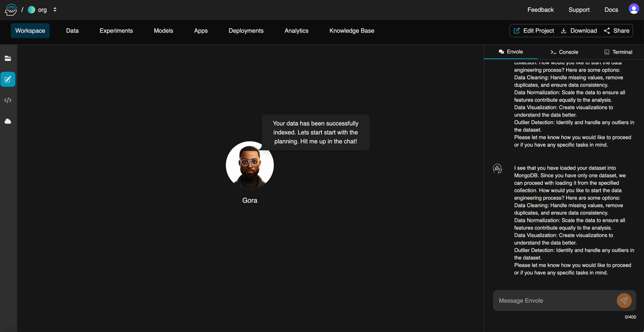The width and height of the screenshot is (644, 332).
Task: Select the edit pencil sidebar icon
Action: [8, 80]
